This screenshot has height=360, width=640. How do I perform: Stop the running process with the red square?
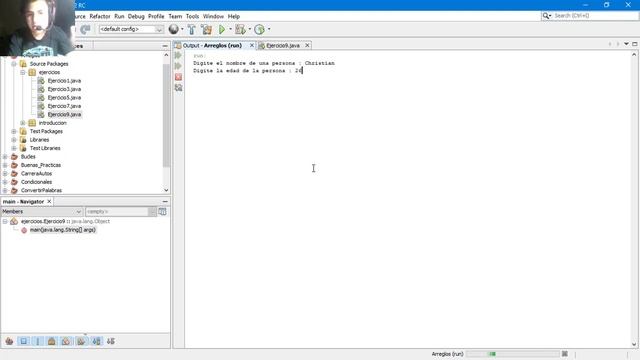[x=178, y=77]
